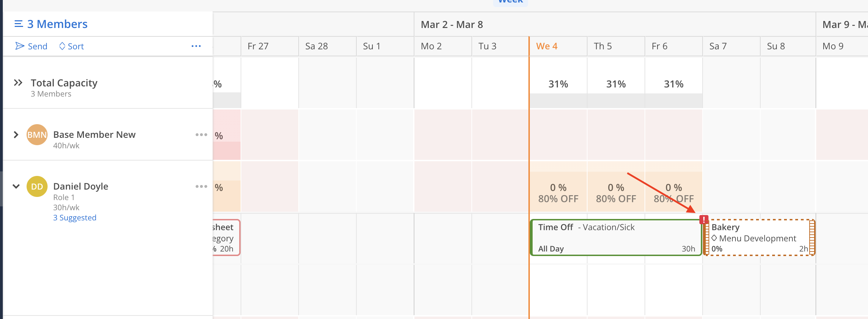The image size is (868, 319).
Task: Expand the Total Capacity row
Action: (18, 83)
